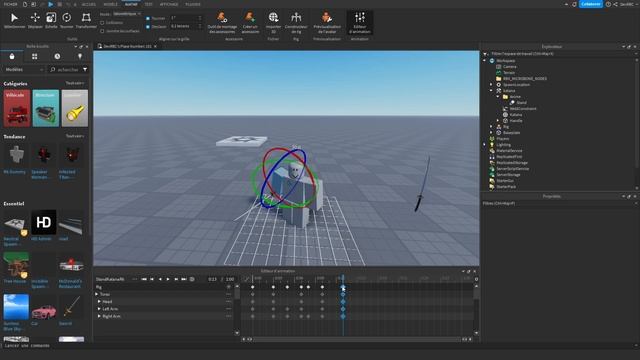This screenshot has height=360, width=640.
Task: Toggle the Tourner snap checkbox
Action: point(148,18)
